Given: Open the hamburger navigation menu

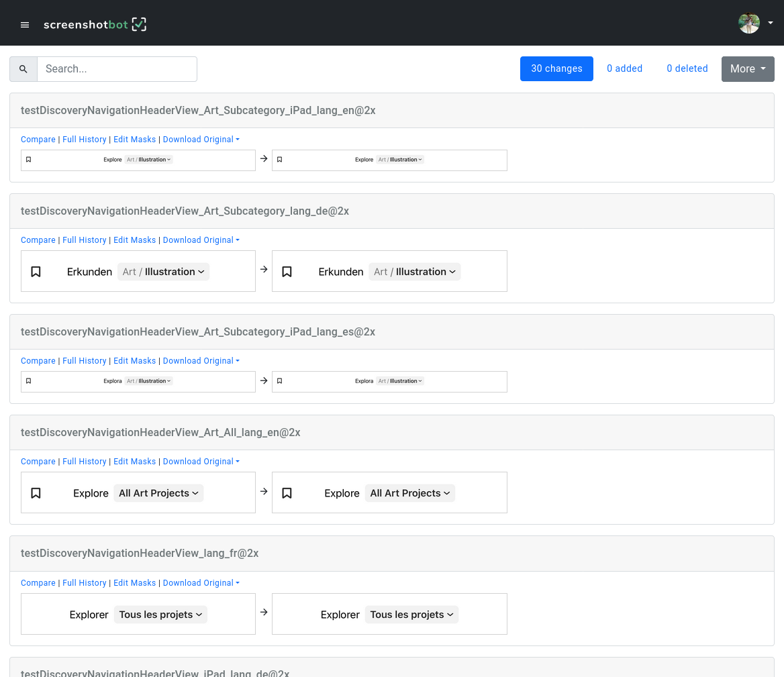Looking at the screenshot, I should tap(25, 25).
